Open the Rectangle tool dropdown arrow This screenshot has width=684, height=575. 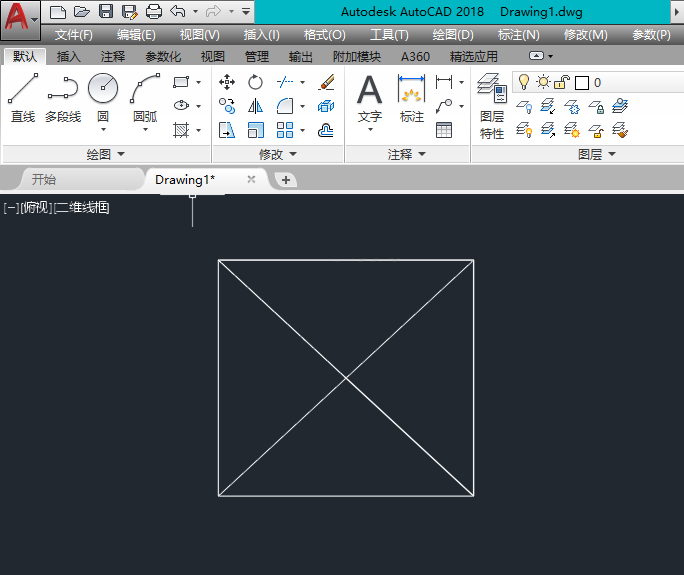tap(198, 82)
